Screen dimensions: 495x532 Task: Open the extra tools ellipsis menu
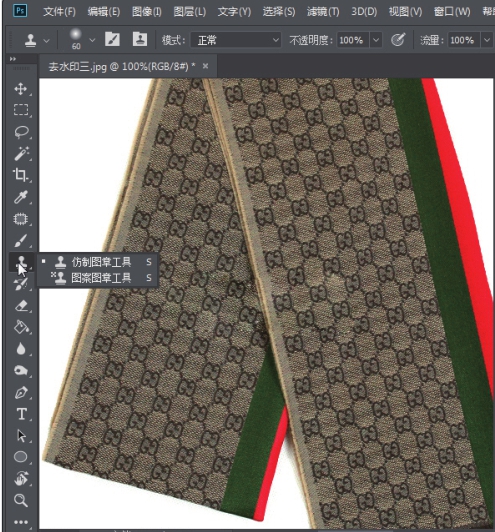tap(21, 522)
